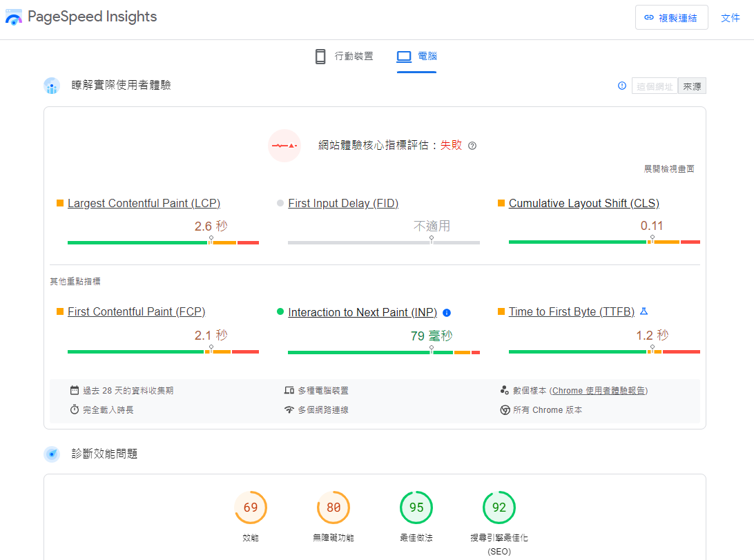Viewport: 754px width, 560px height.
Task: Click the FCP value 2.1 秒
Action: [211, 335]
